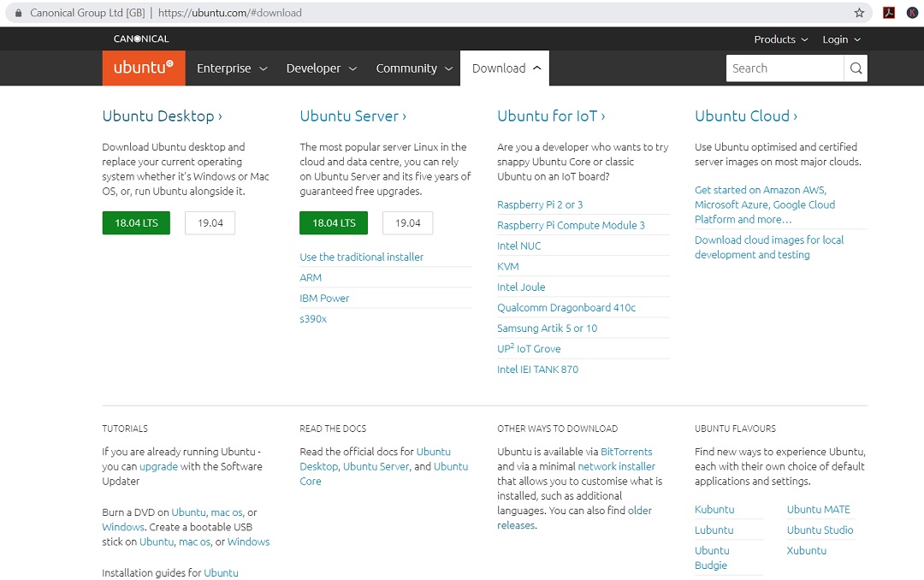Open the Xubuntu flavour link

click(x=806, y=551)
